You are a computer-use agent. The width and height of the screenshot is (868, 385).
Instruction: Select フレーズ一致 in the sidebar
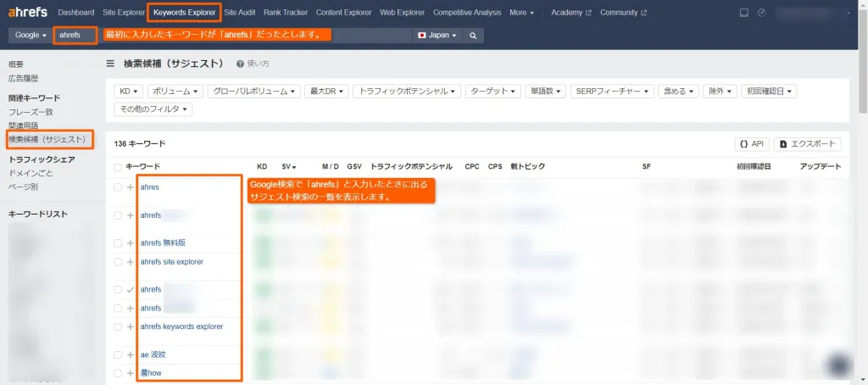click(x=31, y=112)
